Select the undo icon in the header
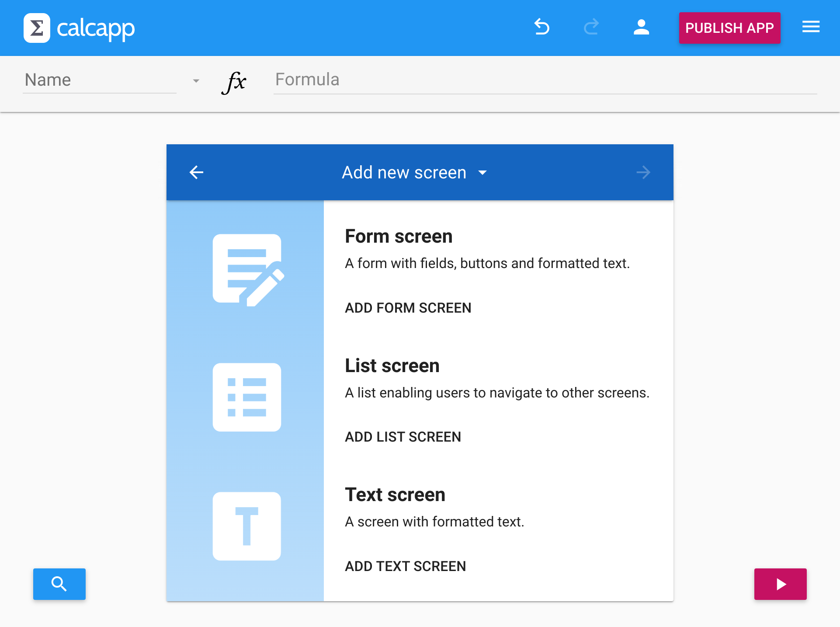Screen dimensions: 840x627 (x=542, y=27)
